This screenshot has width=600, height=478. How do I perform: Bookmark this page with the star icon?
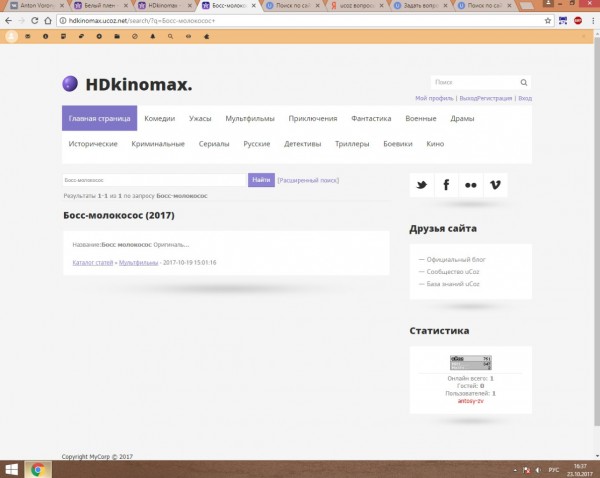click(548, 21)
